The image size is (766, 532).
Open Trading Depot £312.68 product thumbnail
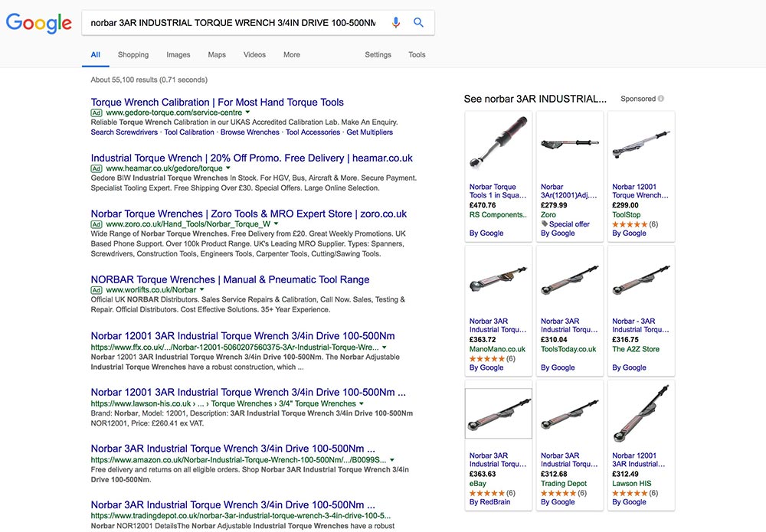click(x=570, y=414)
